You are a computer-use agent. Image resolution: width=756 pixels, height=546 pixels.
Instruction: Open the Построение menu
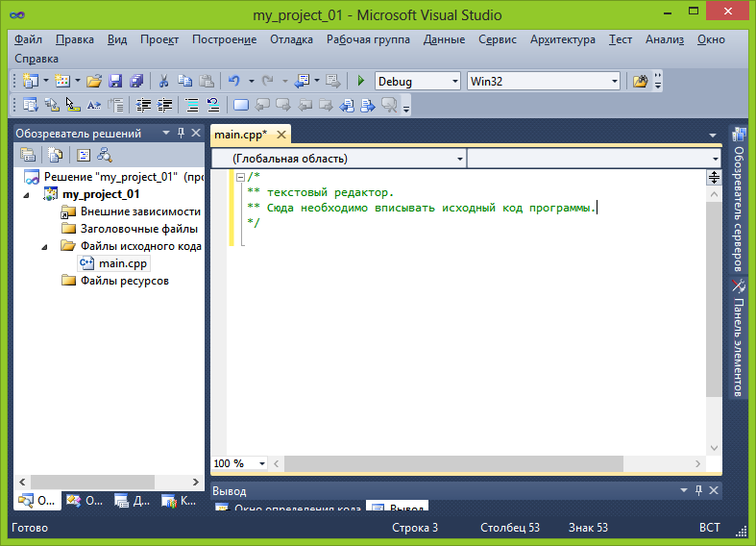click(224, 39)
